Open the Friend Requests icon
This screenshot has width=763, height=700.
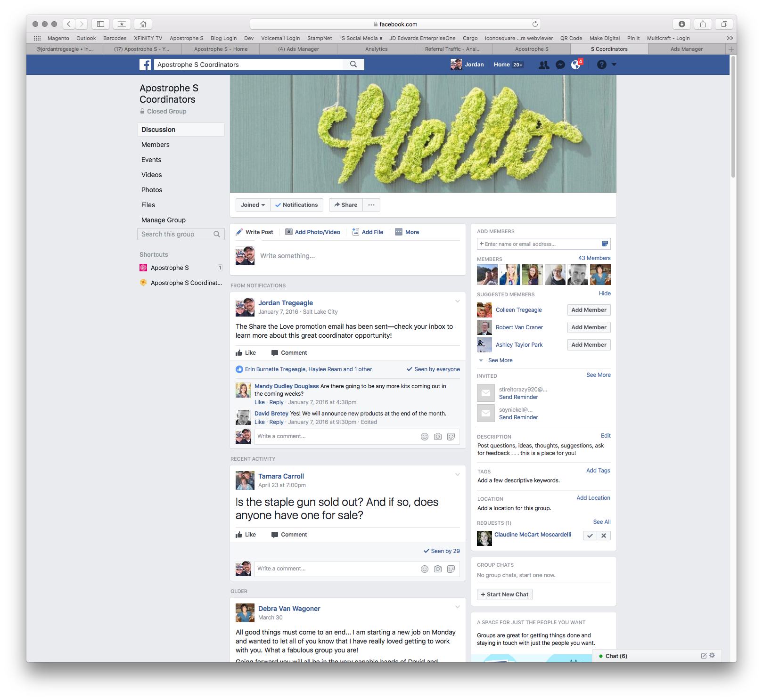[x=544, y=65]
